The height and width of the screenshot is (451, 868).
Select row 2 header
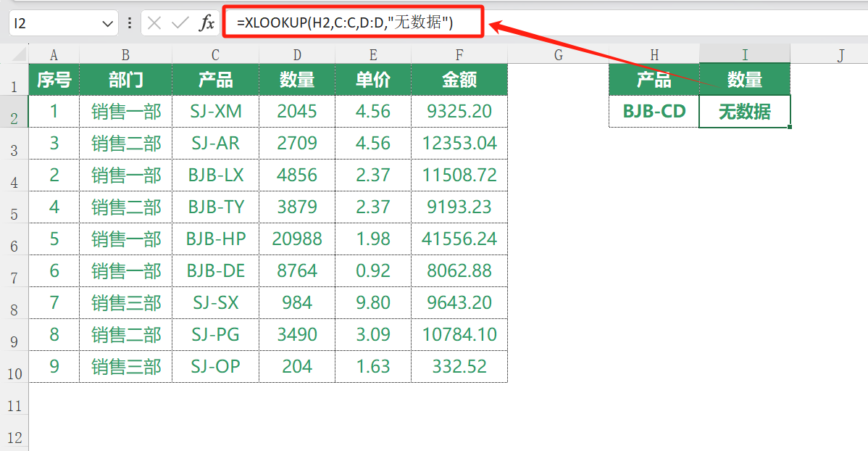pos(14,112)
